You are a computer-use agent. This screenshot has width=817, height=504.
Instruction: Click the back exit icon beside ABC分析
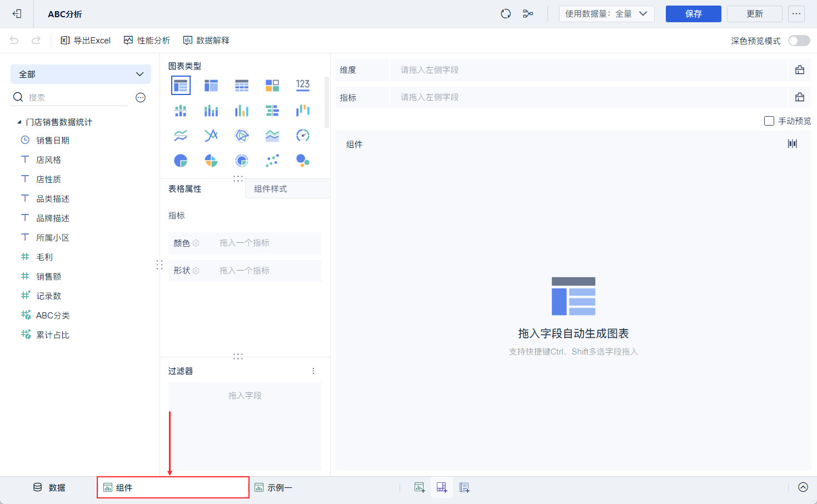click(17, 14)
